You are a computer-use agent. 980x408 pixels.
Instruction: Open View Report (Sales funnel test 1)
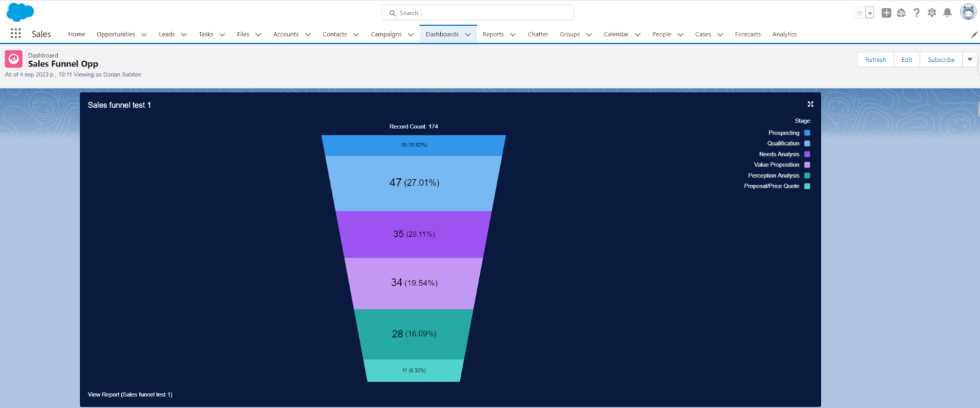pyautogui.click(x=130, y=394)
